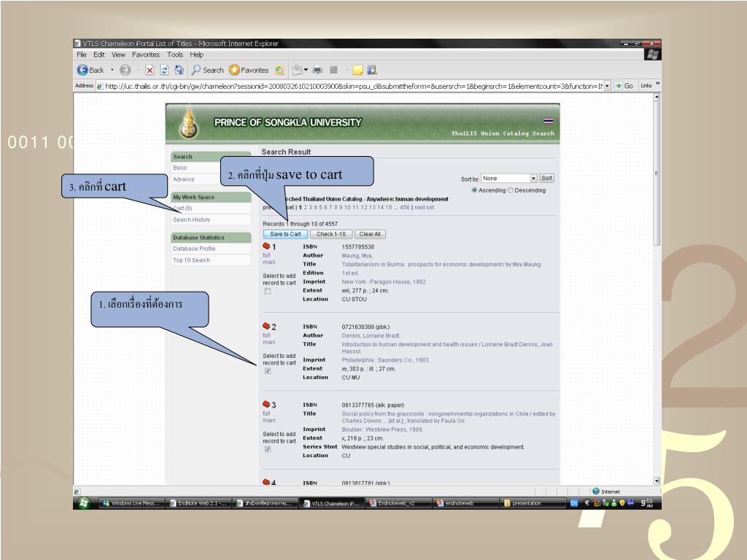The height and width of the screenshot is (560, 747).
Task: Click the Sort button
Action: 546,178
